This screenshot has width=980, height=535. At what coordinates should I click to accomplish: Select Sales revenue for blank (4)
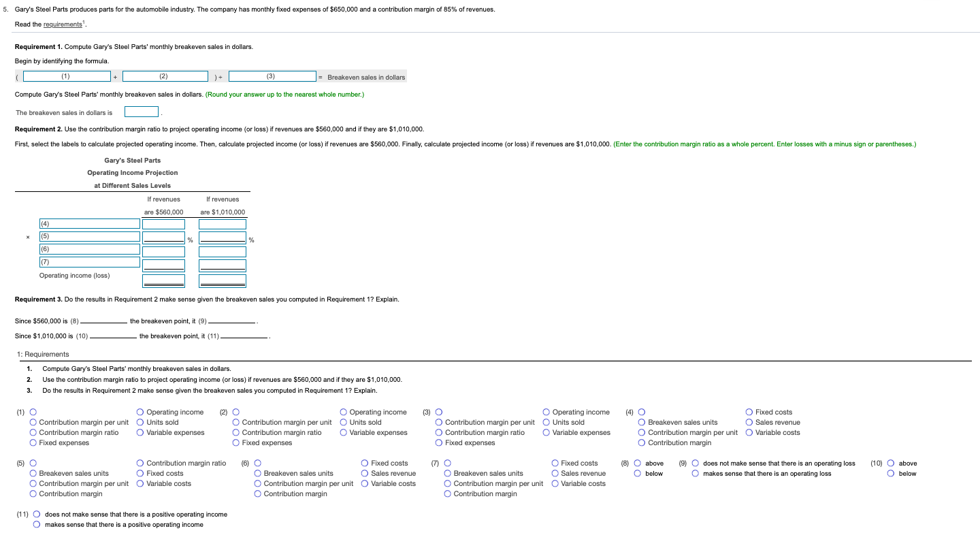(x=749, y=421)
